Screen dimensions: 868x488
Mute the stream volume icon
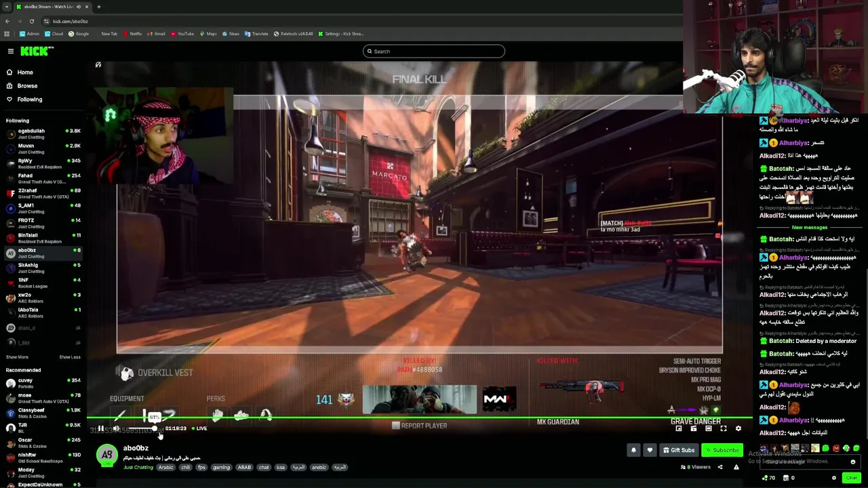coord(116,428)
